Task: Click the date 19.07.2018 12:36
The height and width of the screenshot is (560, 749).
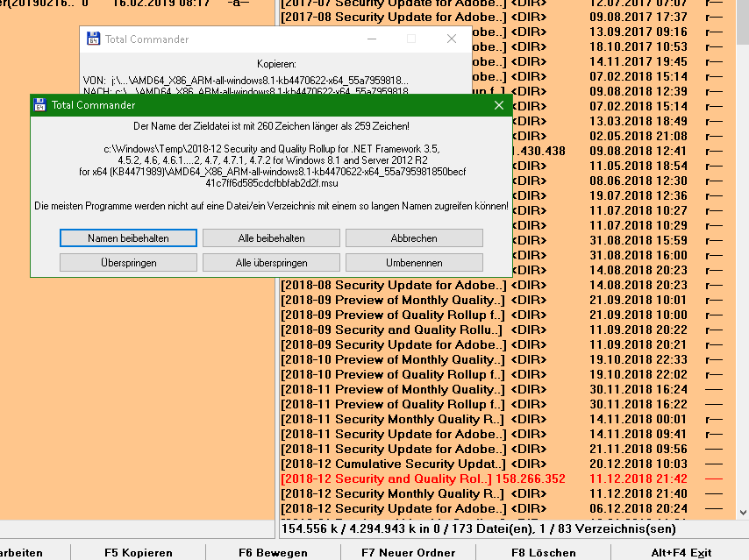Action: point(638,195)
